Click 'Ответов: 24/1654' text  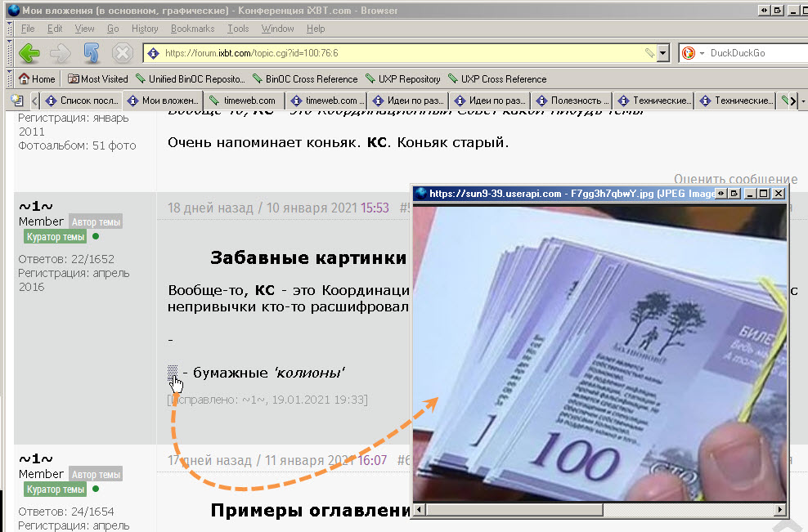pos(66,512)
